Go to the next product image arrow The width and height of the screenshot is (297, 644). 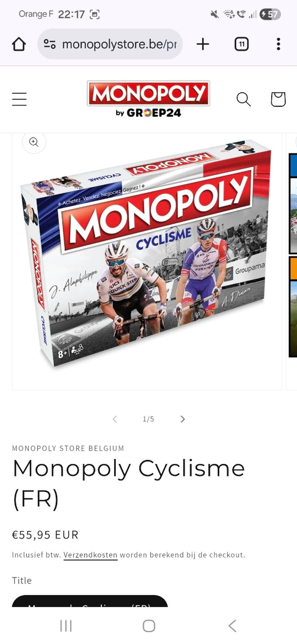pyautogui.click(x=182, y=419)
